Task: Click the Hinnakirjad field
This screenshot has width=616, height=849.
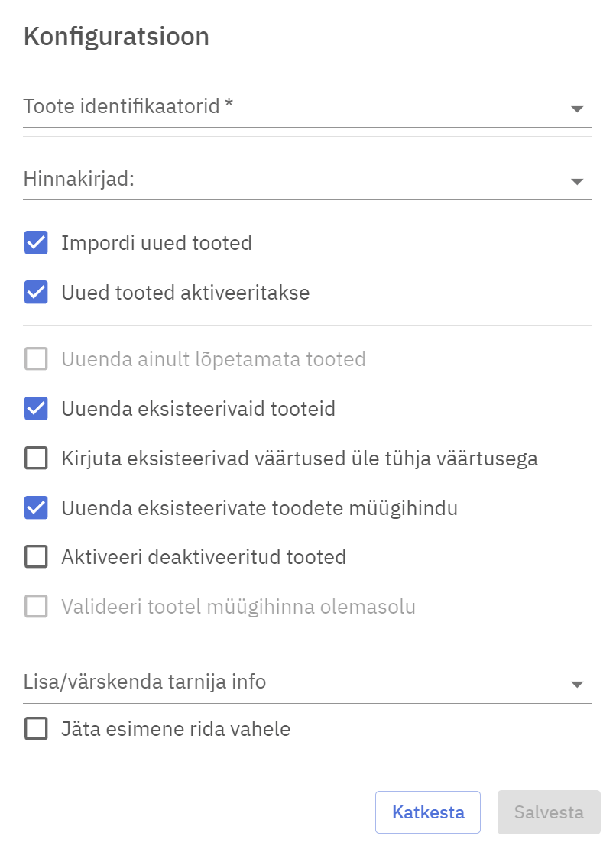Action: (290, 180)
